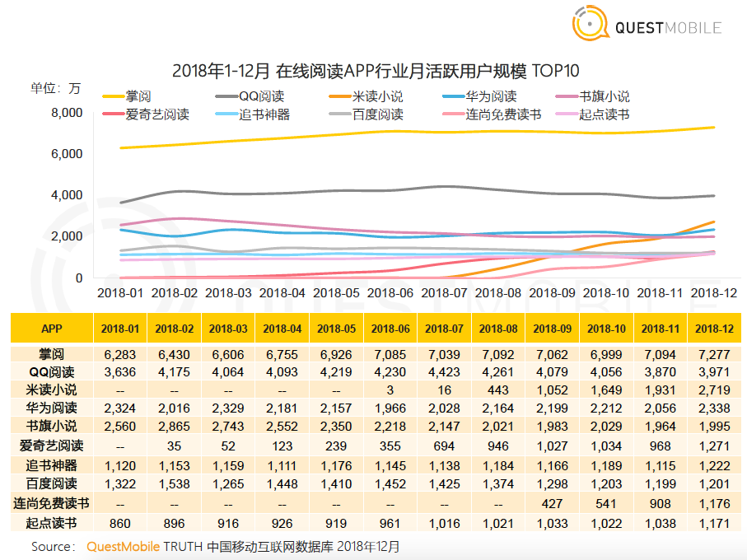The width and height of the screenshot is (747, 560).
Task: Click the chart title text
Action: [x=376, y=71]
